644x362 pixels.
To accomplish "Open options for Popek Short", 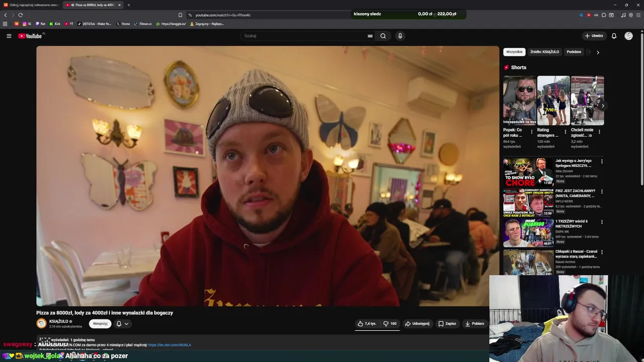I will (x=532, y=132).
